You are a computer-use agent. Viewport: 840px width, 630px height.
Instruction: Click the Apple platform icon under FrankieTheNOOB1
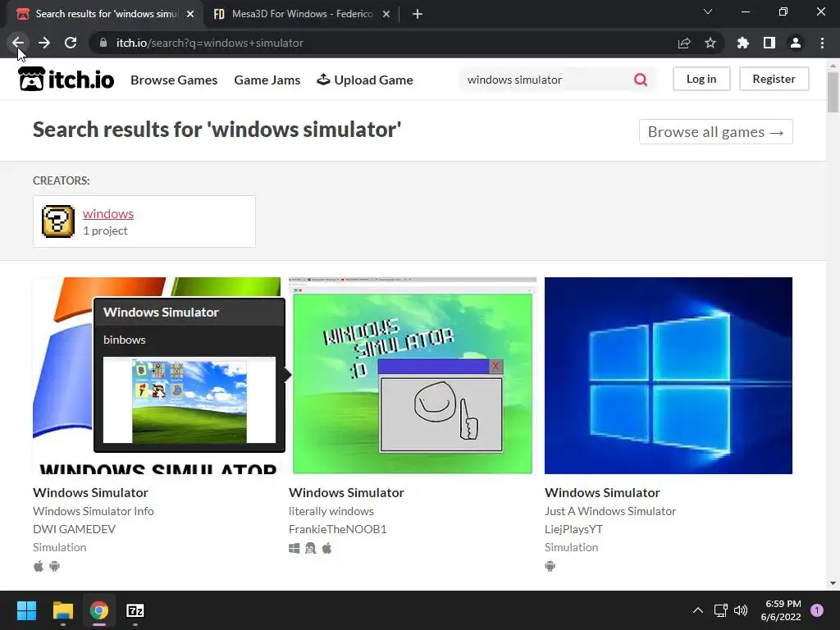tap(326, 548)
